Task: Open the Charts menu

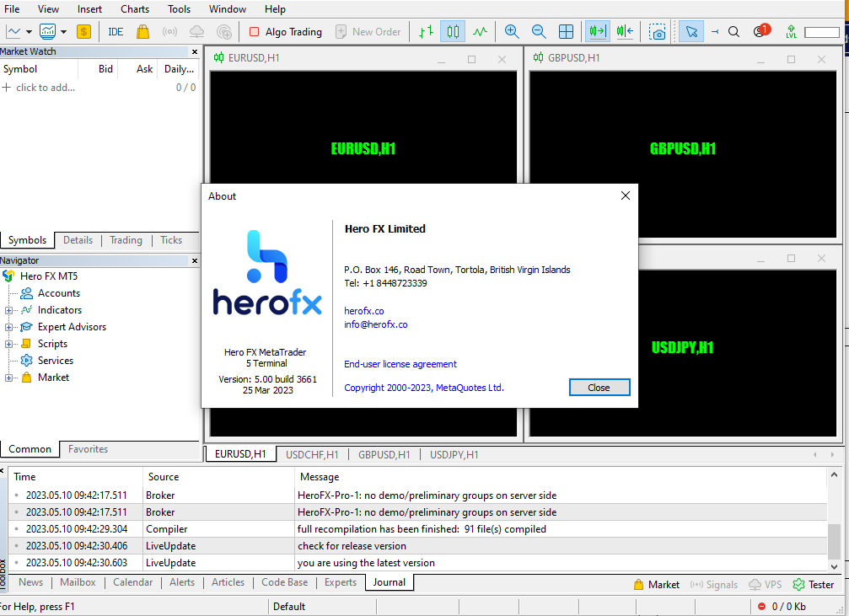Action: point(134,9)
